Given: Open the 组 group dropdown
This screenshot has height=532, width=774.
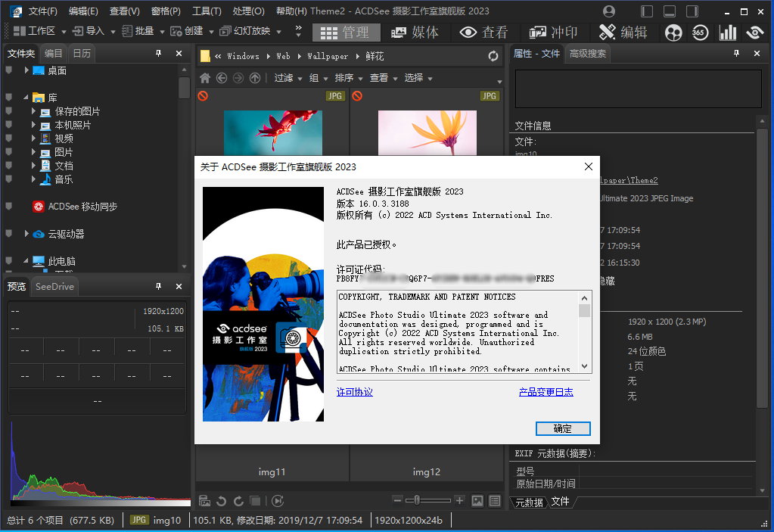Looking at the screenshot, I should coord(319,78).
